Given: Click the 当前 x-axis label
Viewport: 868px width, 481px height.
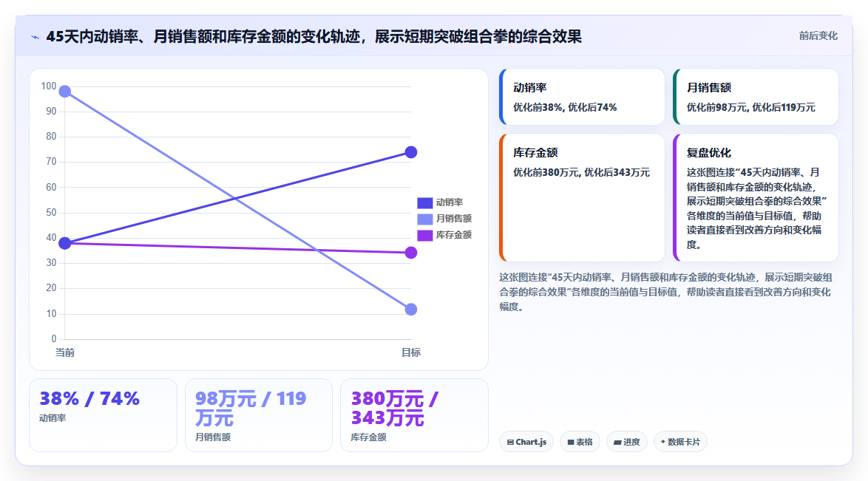Looking at the screenshot, I should (65, 352).
